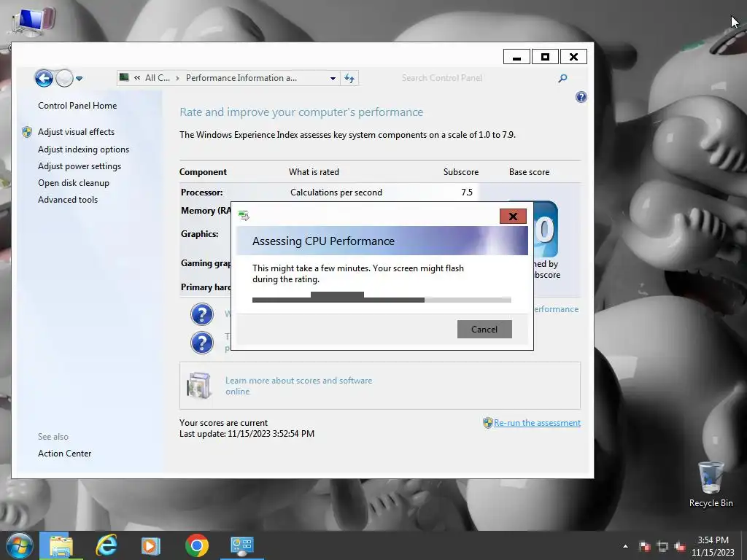Open the taskbar clock showing 3:54 PM
Image resolution: width=747 pixels, height=560 pixels.
pyautogui.click(x=713, y=545)
